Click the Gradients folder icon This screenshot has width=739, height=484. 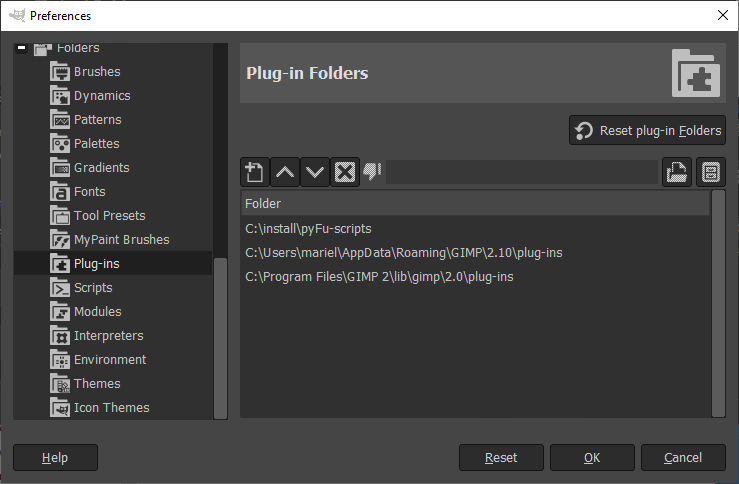pos(60,168)
